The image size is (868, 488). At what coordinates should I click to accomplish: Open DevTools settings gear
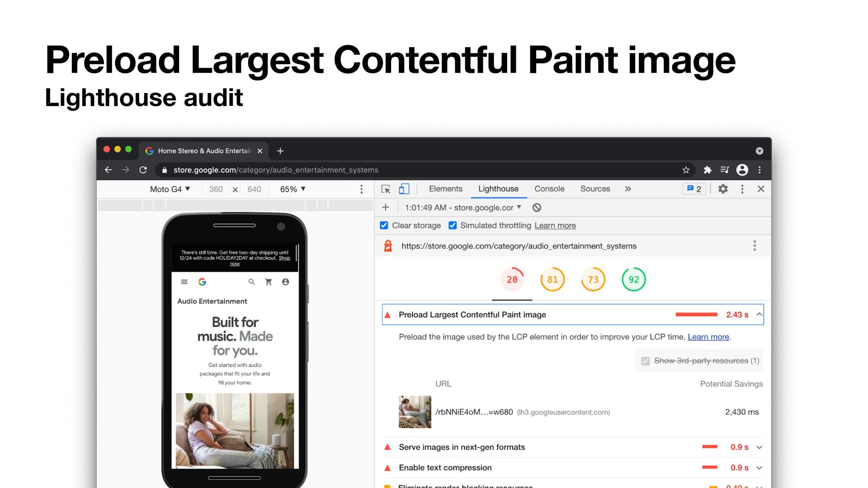point(723,189)
